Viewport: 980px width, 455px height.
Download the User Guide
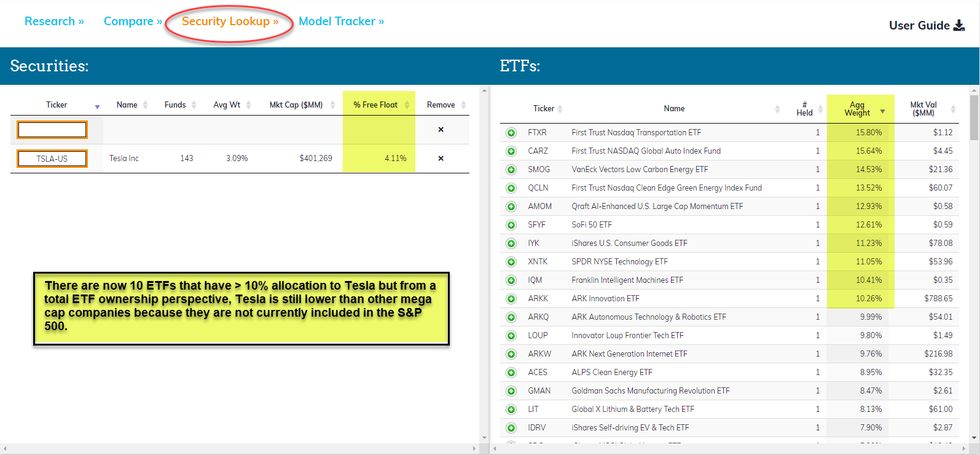(927, 25)
